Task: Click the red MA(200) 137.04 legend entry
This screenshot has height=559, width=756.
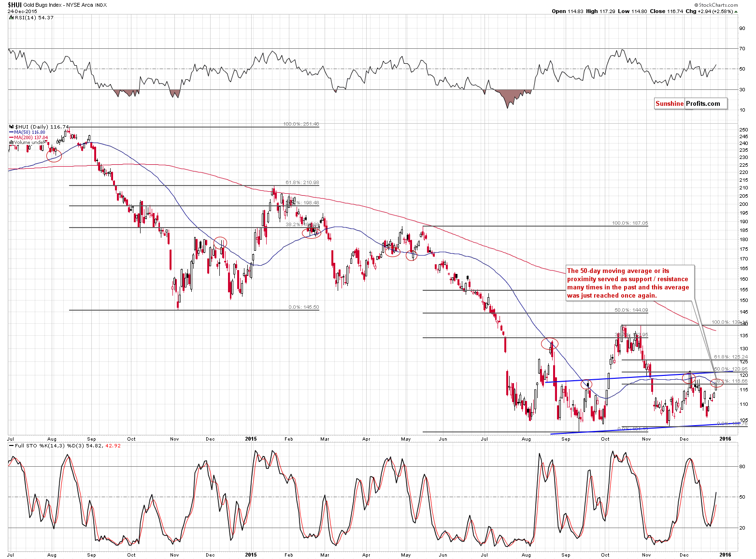Action: [x=29, y=137]
